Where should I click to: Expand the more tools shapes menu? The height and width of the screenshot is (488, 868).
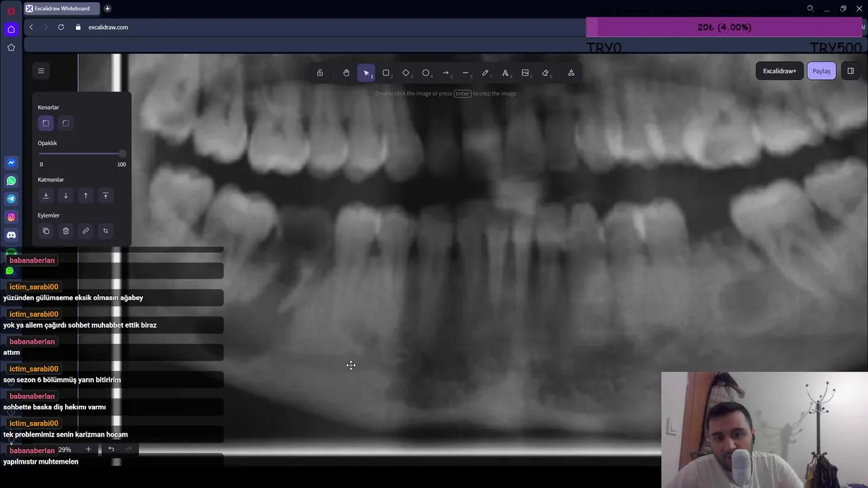(571, 73)
